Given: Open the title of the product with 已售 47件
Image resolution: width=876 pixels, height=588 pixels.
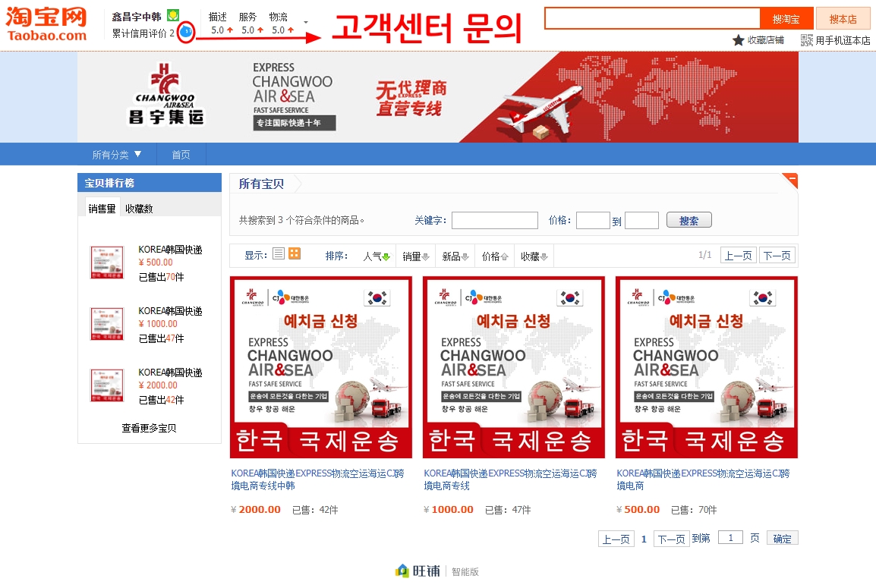Looking at the screenshot, I should point(510,480).
